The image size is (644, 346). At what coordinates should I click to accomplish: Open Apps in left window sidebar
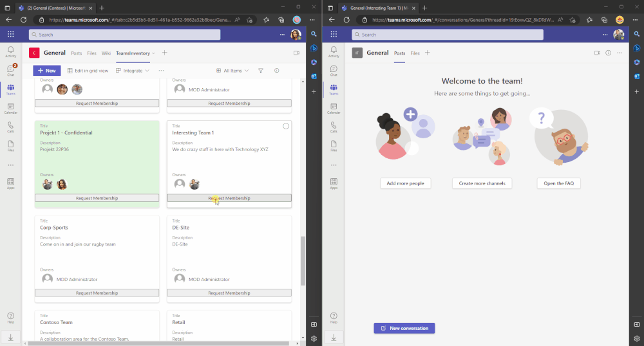[x=11, y=183]
